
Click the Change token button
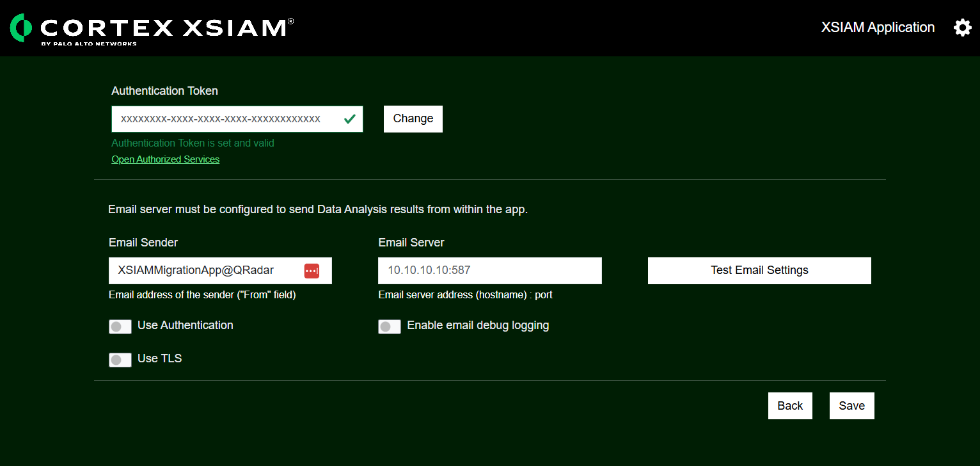(413, 119)
